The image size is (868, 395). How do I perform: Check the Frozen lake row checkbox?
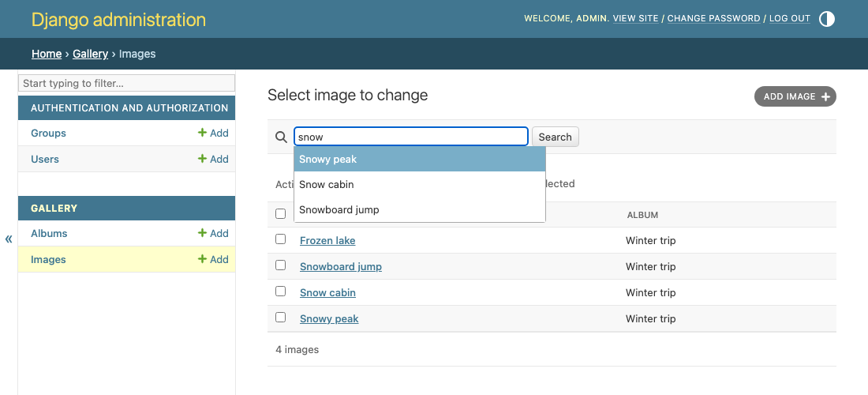[281, 239]
